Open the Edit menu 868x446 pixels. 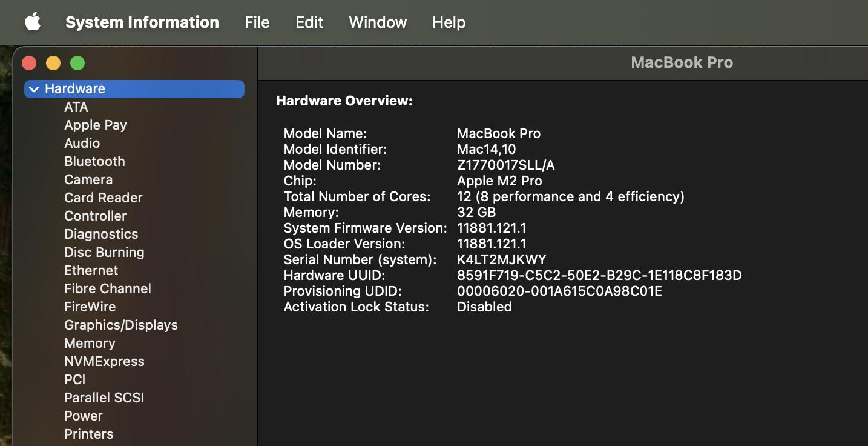tap(309, 22)
